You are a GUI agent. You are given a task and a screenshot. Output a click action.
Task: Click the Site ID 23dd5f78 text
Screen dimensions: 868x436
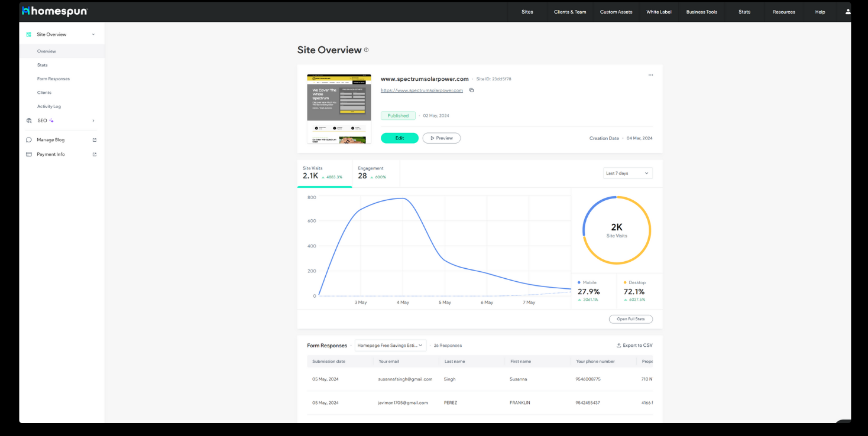click(x=494, y=79)
